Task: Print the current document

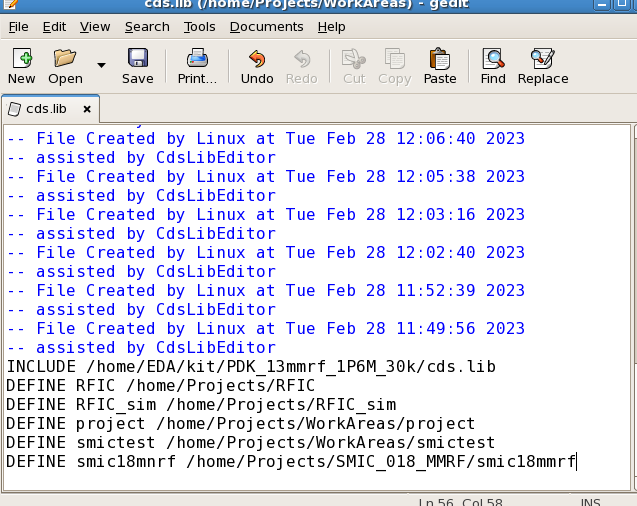Action: pyautogui.click(x=197, y=66)
